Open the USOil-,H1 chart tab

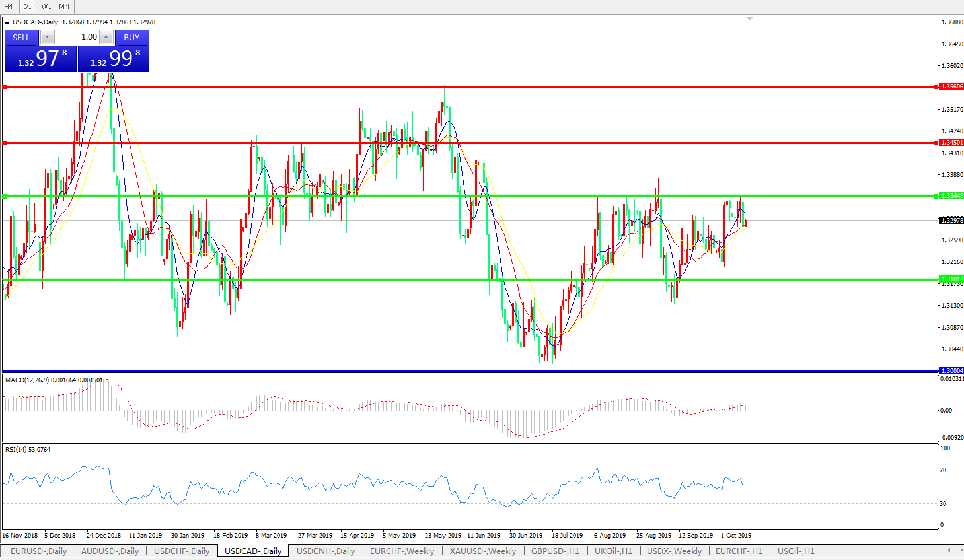point(796,551)
